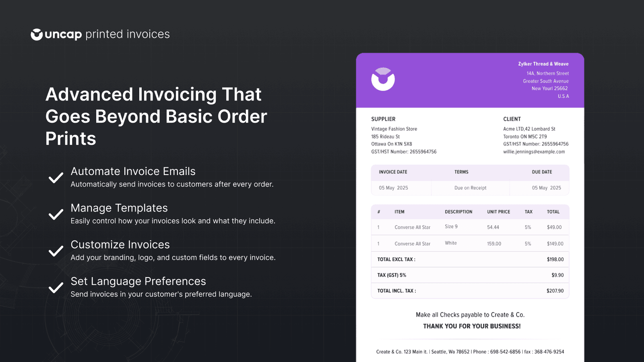The height and width of the screenshot is (362, 644).
Task: Click the Zylker Thread & Weave company name
Action: point(543,64)
